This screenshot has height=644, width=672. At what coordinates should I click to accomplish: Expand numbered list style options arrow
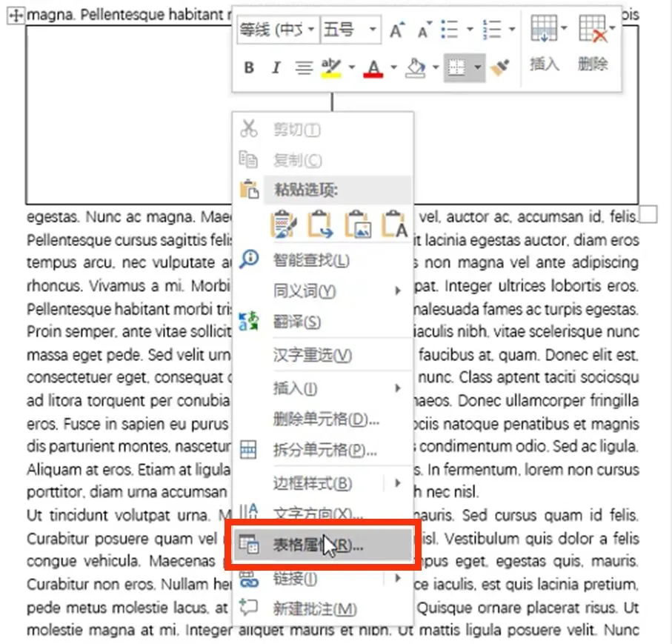[x=512, y=30]
